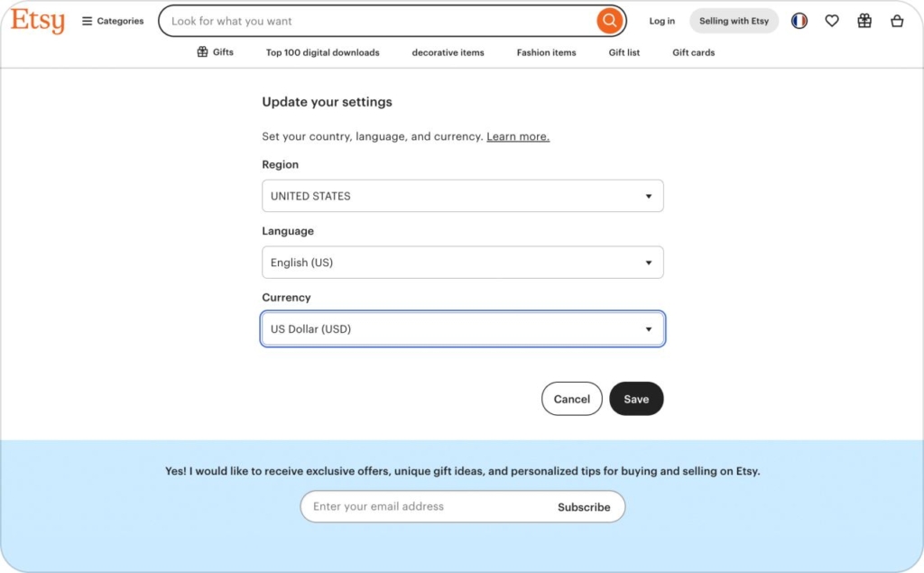Open the Fashion items section
Image resolution: width=924 pixels, height=573 pixels.
[546, 52]
